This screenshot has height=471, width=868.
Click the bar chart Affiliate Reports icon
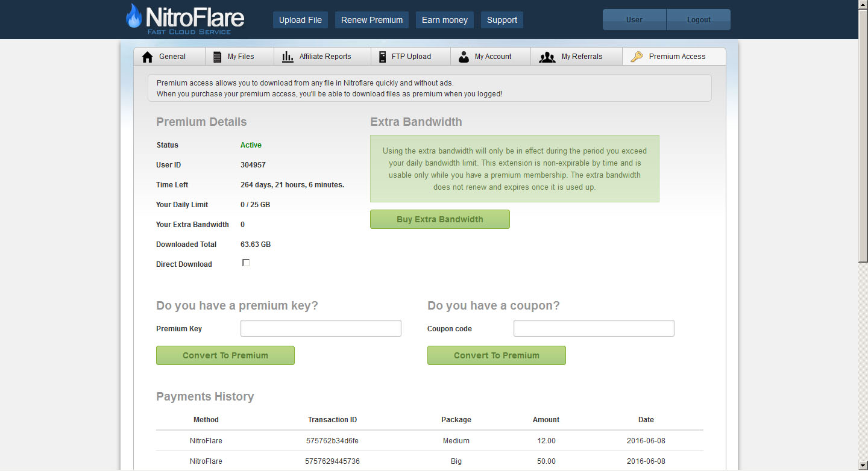coord(288,57)
